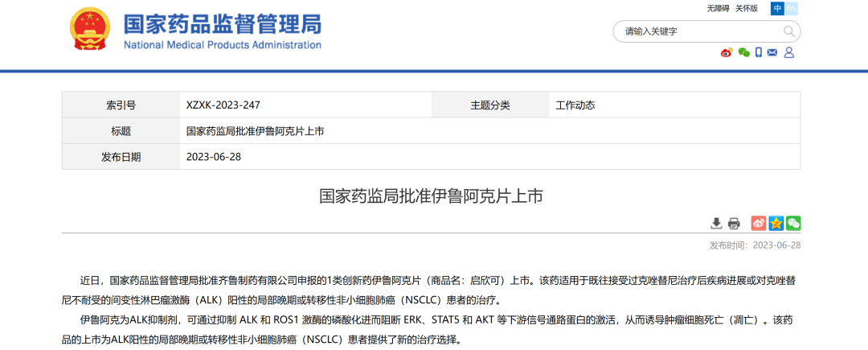Screen dimensions: 868x350
Task: Open the 关怀版 care version link
Action: (x=746, y=8)
